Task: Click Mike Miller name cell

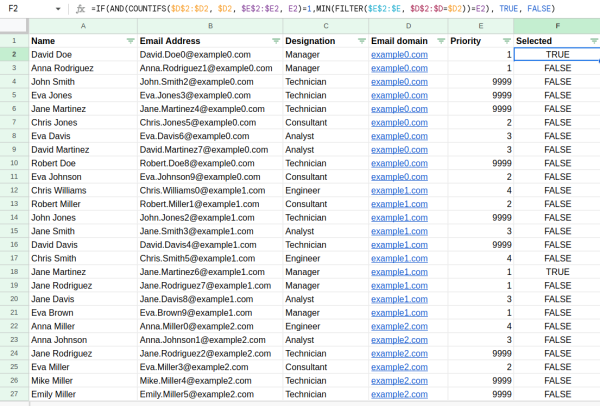Action: click(x=83, y=380)
